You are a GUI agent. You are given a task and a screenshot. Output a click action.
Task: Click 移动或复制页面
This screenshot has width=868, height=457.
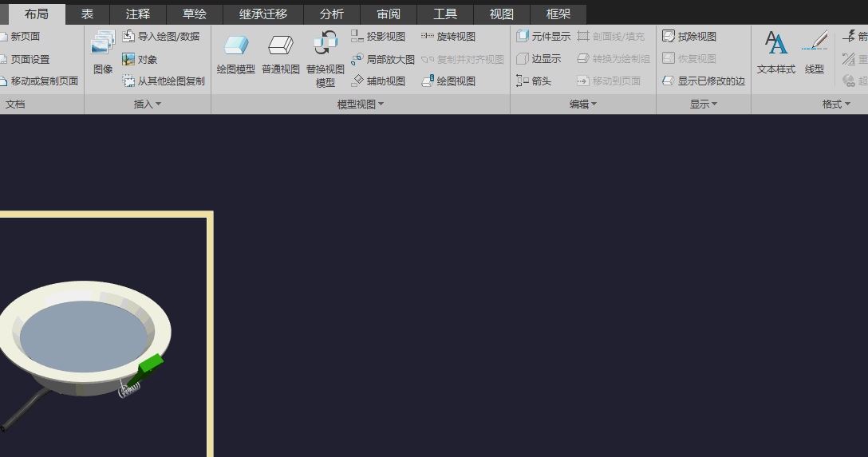pyautogui.click(x=39, y=81)
